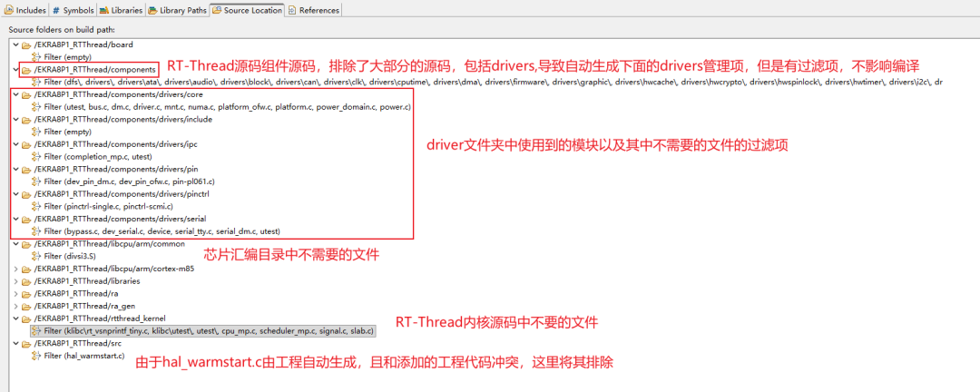Click filter icon for pinctrl-single.c entry
Screen dimensions: 980x392
36,206
